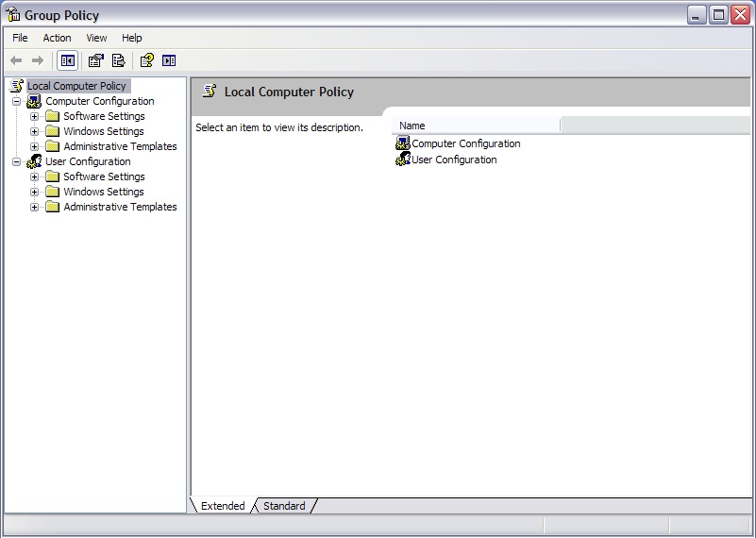Screen dimensions: 756x538
Task: Click the Export List toolbar icon
Action: tap(118, 60)
